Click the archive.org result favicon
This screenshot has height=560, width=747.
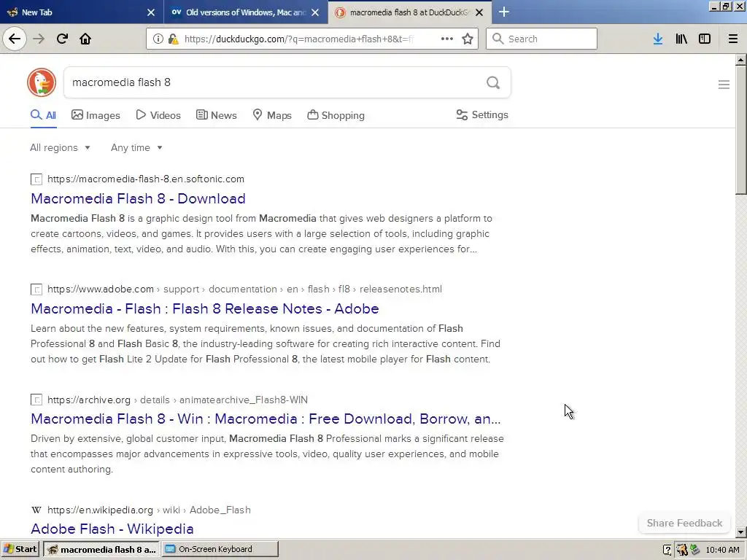(36, 400)
